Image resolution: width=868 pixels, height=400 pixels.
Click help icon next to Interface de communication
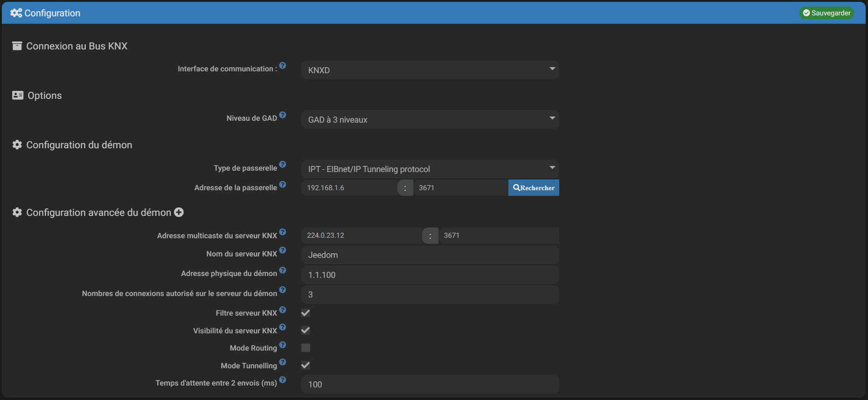coord(283,66)
